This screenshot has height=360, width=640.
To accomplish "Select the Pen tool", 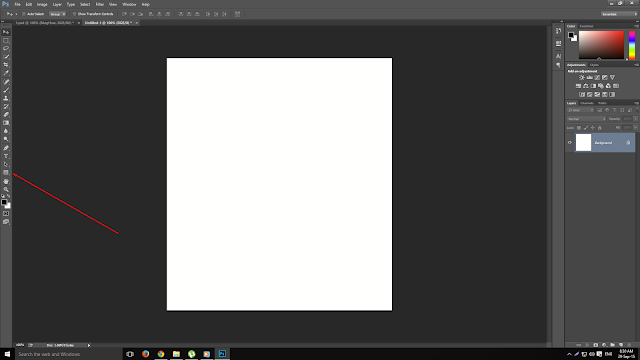I will 6,148.
